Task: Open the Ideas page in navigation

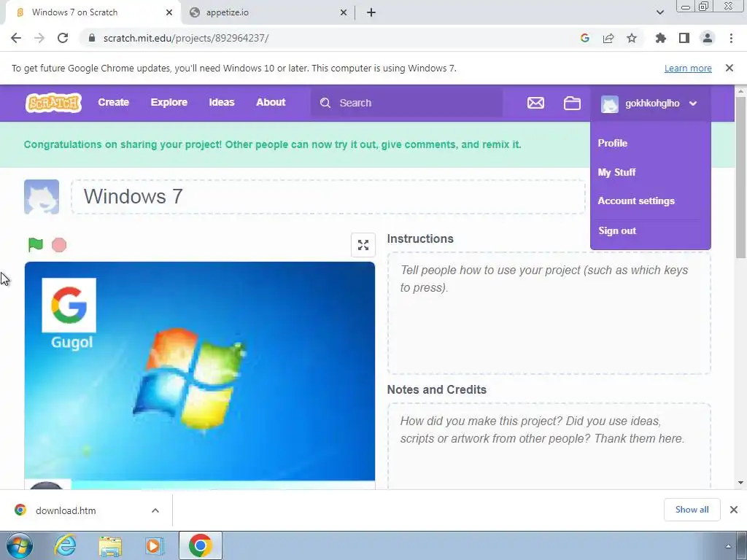Action: click(x=222, y=102)
